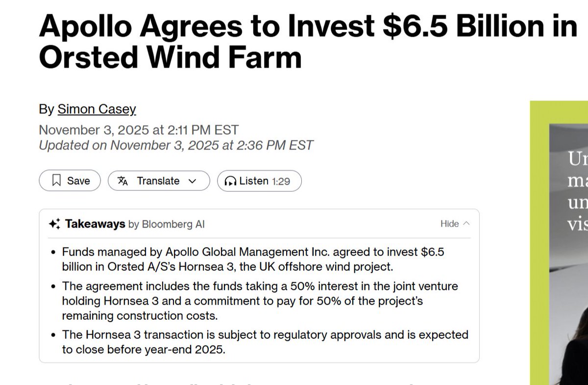Select the Translate button text
Screen dimensions: 588x385
click(158, 181)
